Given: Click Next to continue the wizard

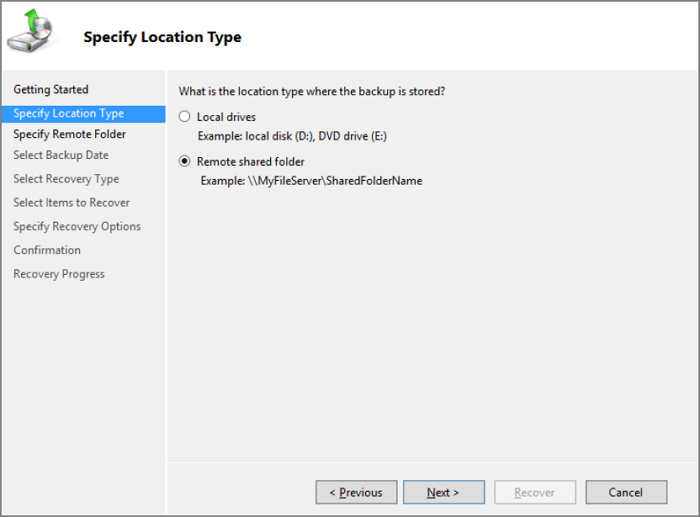Looking at the screenshot, I should pos(443,492).
